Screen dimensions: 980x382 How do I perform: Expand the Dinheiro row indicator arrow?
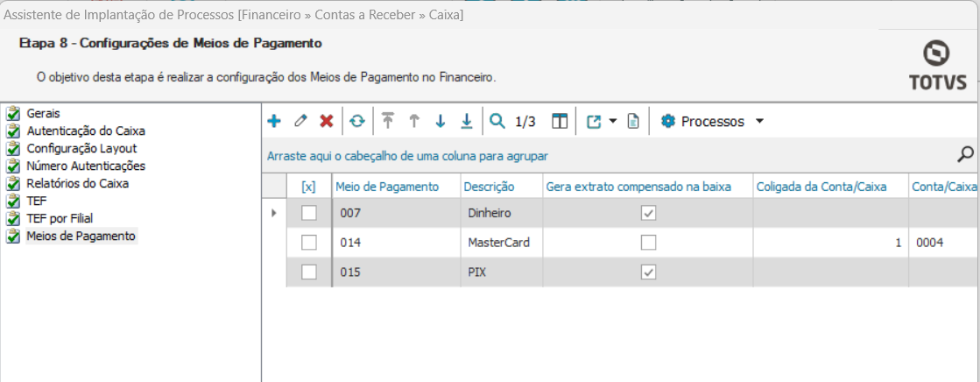point(274,213)
